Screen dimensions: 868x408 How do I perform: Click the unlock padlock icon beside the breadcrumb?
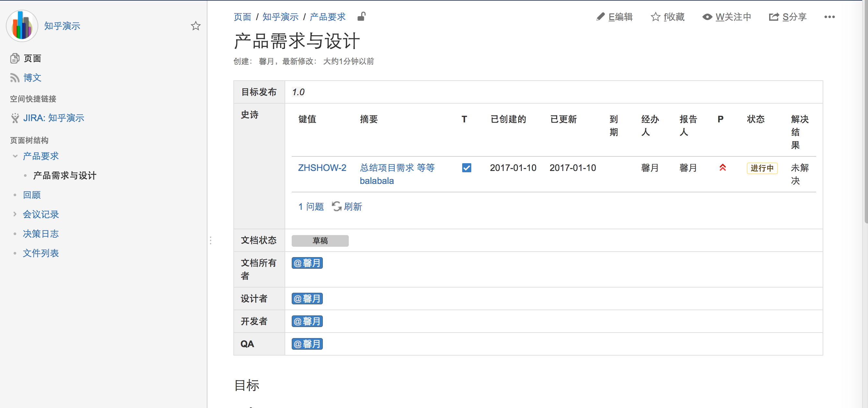pyautogui.click(x=361, y=17)
